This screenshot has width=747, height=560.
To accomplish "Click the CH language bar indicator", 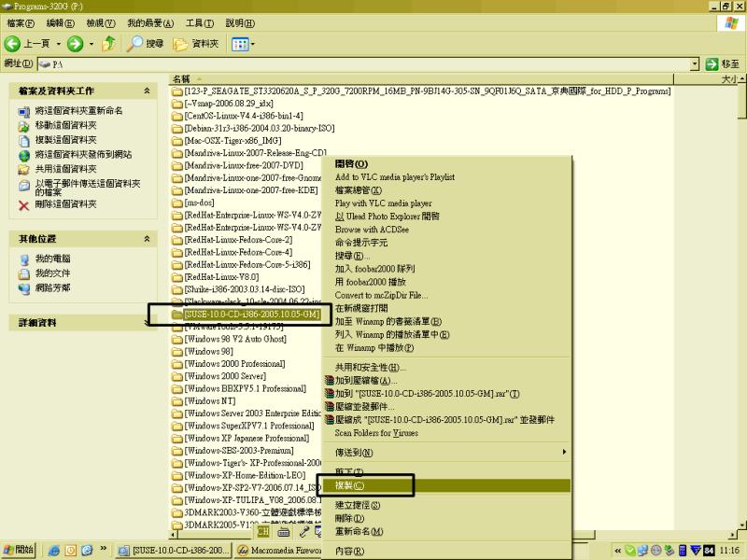I will (263, 531).
